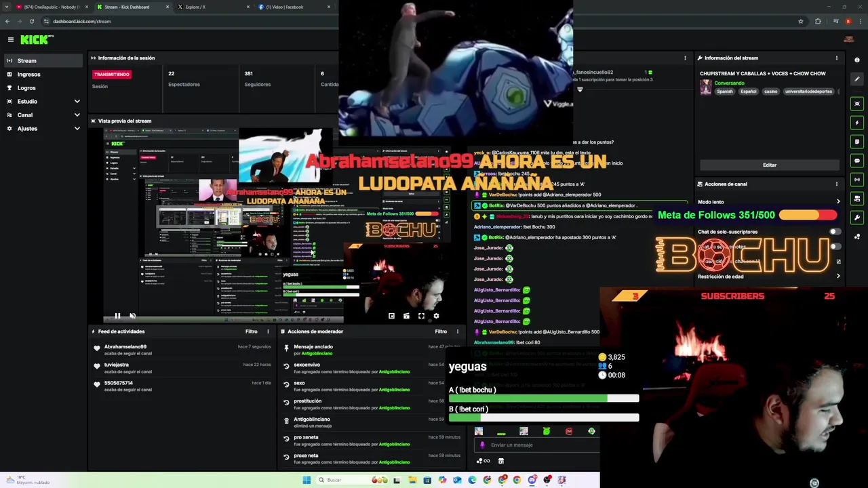Reload the page with the refresh button

tap(31, 21)
